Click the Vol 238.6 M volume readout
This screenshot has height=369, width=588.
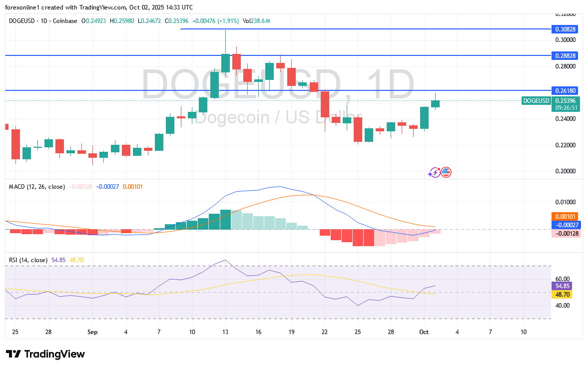pos(256,21)
